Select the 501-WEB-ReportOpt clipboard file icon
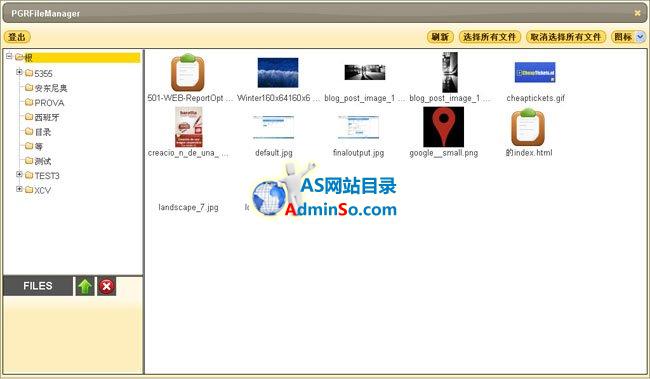 pyautogui.click(x=188, y=73)
